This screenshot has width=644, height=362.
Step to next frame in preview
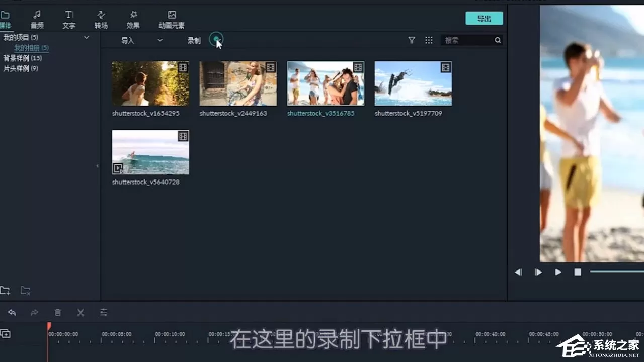(538, 272)
